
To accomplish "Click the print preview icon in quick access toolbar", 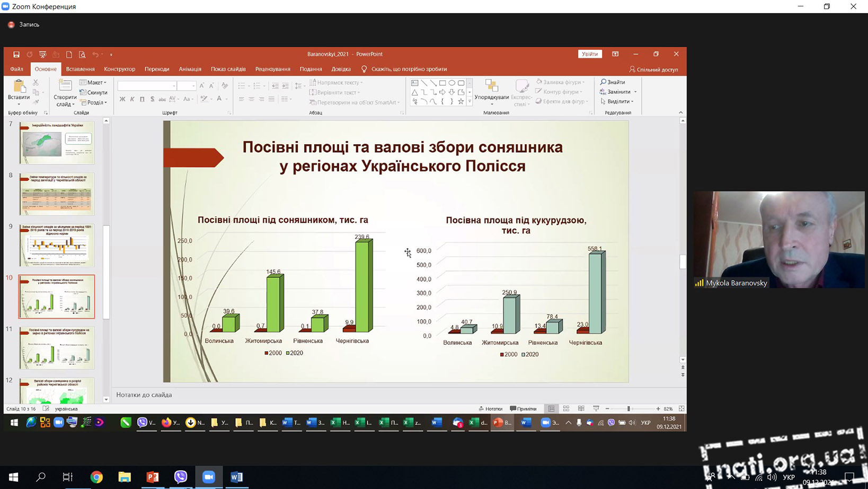I will pyautogui.click(x=82, y=55).
